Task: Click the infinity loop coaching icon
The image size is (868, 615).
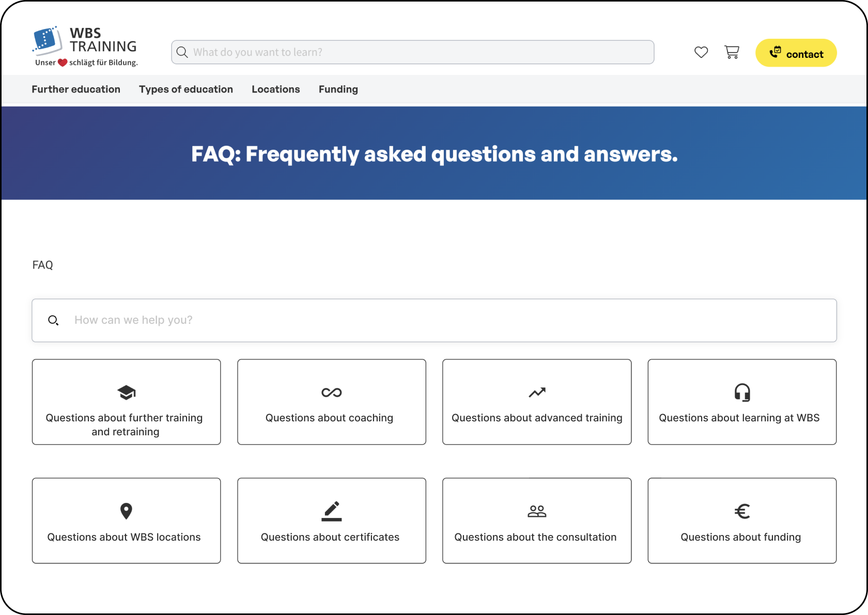Action: click(x=332, y=392)
